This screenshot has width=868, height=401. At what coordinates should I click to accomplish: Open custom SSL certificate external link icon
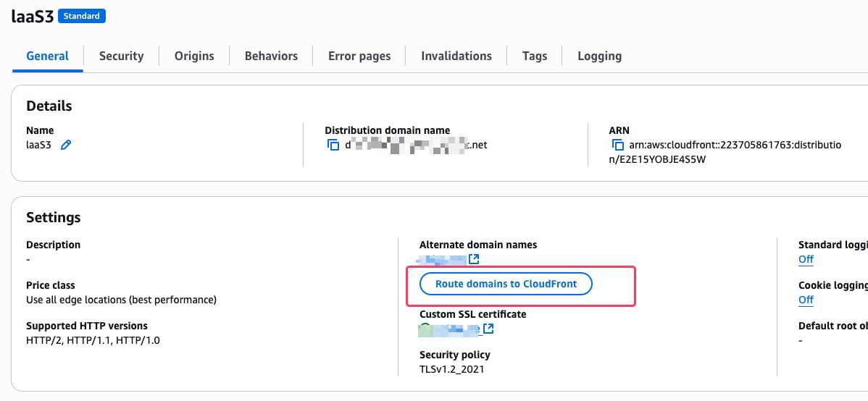[x=488, y=329]
